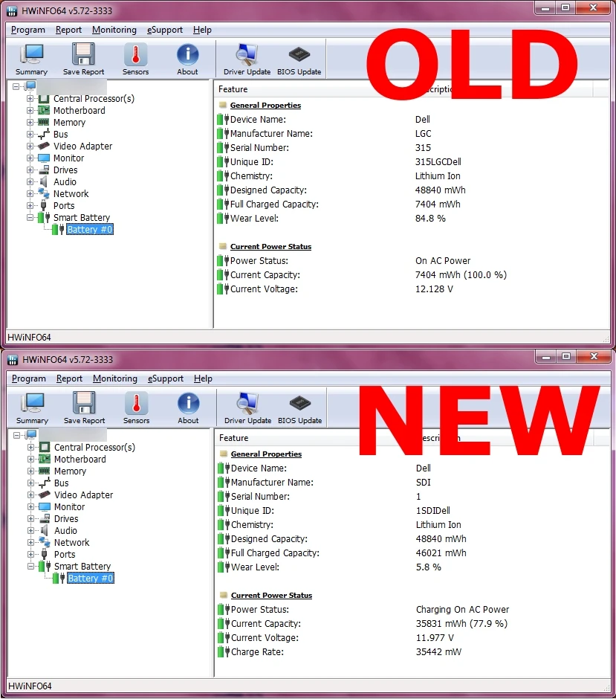616x699 pixels.
Task: Open Program menu in the bottom window
Action: tap(29, 379)
